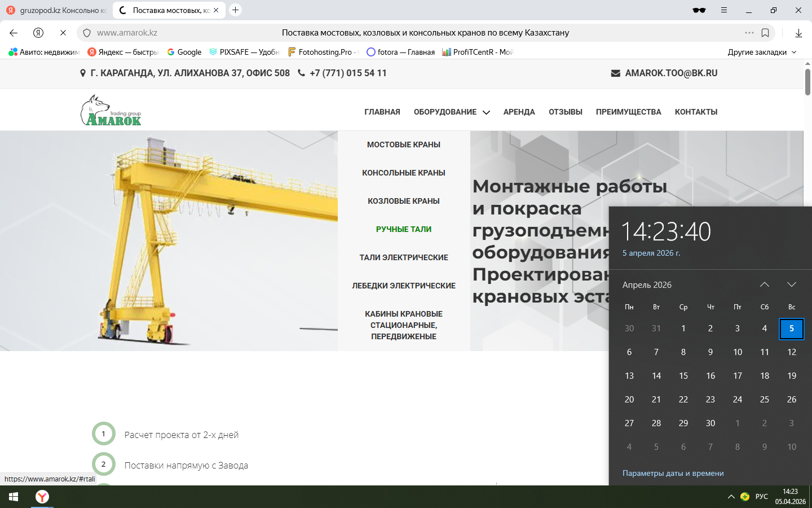This screenshot has height=508, width=812.
Task: Click the Yandex Browser taskbar icon
Action: pos(42,497)
